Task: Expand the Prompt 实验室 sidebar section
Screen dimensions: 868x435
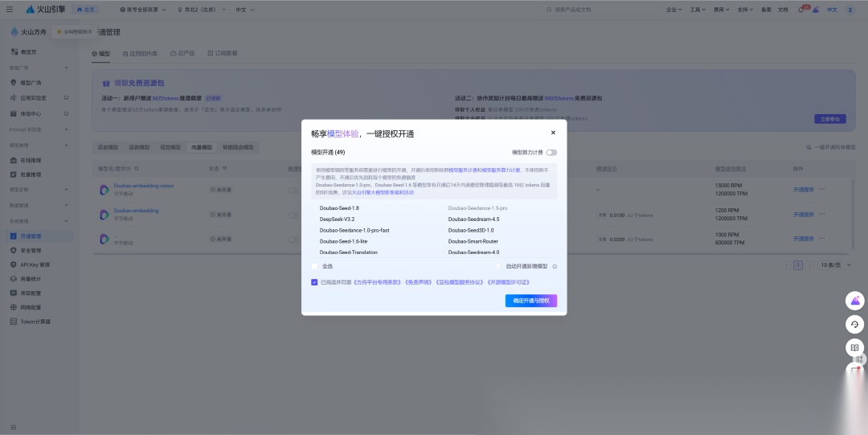Action: pos(67,129)
